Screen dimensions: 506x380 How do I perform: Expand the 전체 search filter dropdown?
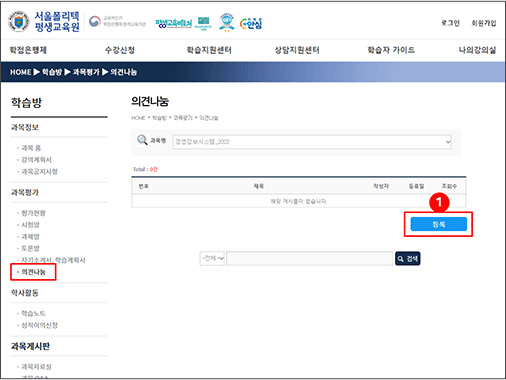tap(212, 258)
